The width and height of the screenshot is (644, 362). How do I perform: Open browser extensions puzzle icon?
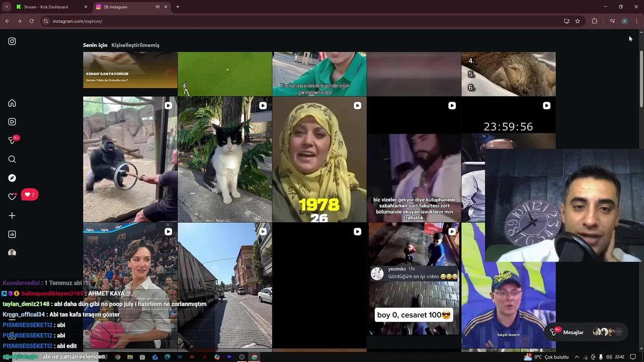pos(595,21)
